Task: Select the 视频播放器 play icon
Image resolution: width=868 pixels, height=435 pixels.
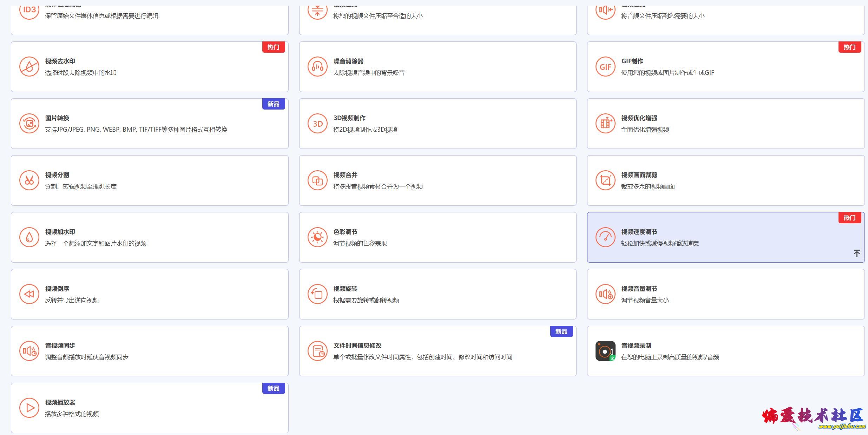Action: 29,408
